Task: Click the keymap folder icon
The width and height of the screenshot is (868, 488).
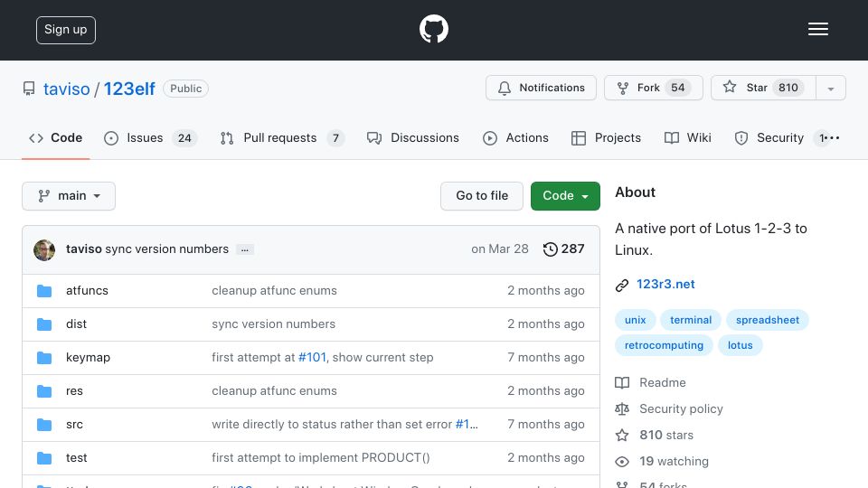Action: tap(44, 358)
